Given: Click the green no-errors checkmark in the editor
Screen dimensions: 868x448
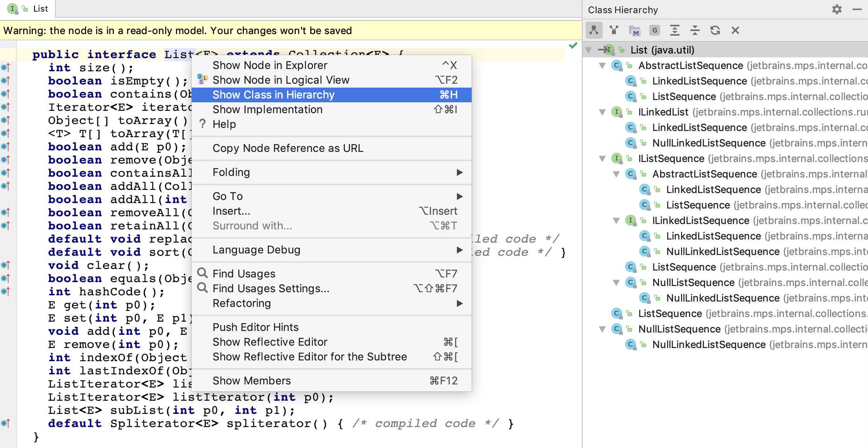Looking at the screenshot, I should [x=573, y=46].
